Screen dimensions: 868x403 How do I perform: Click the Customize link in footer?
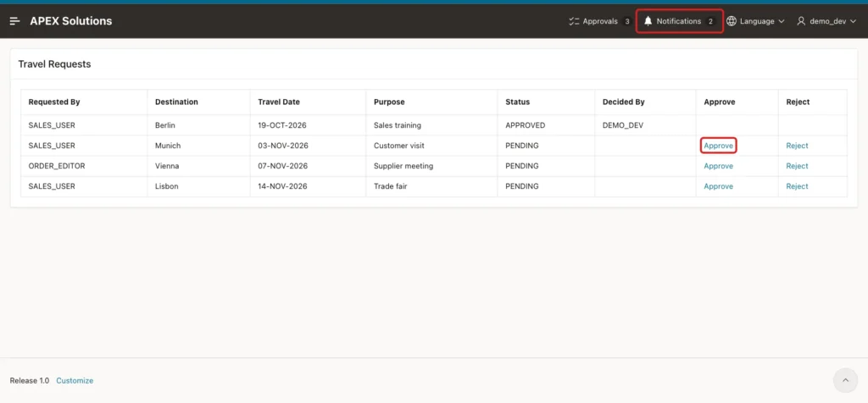point(75,380)
